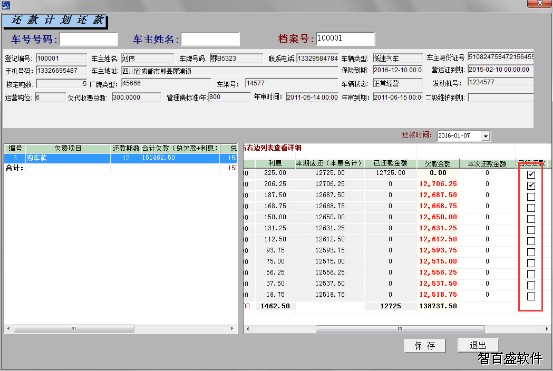Click right table scrollbar left arrow
Screen dimensions: 553x371
(x=248, y=329)
